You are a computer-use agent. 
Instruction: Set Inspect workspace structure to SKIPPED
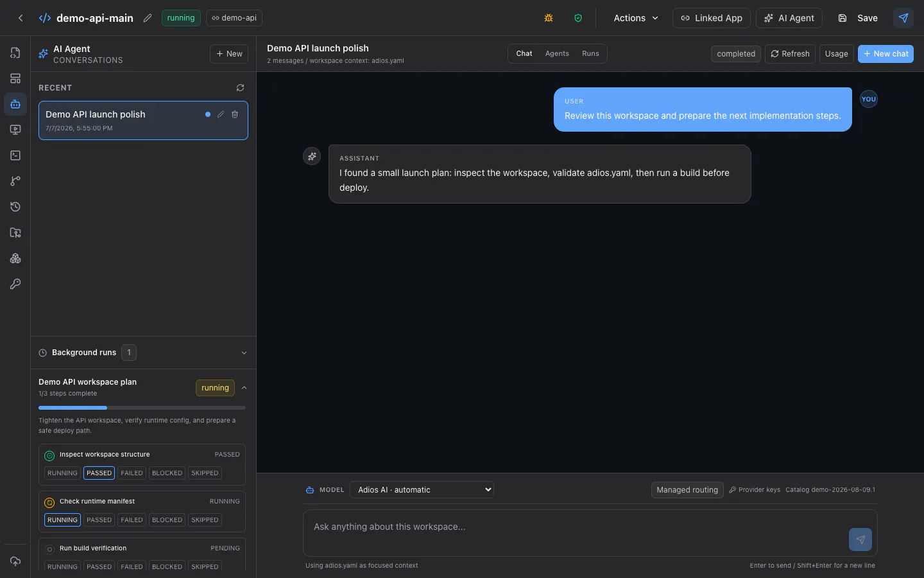[x=205, y=473]
